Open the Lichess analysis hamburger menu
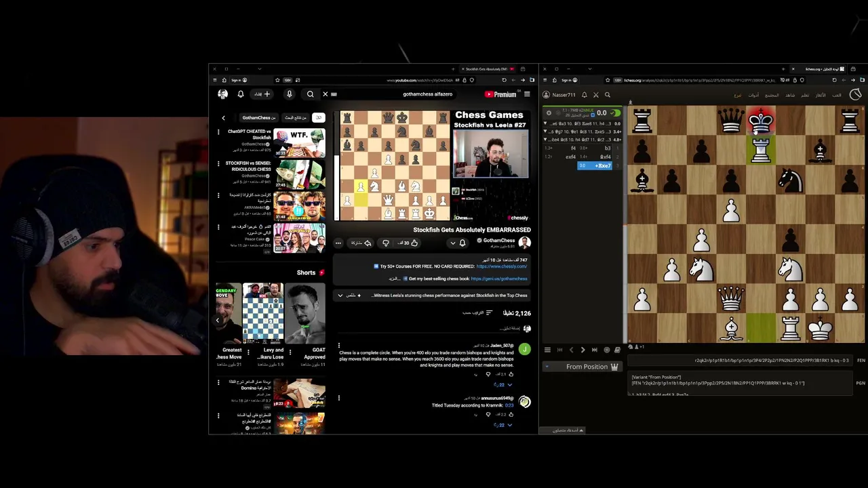The width and height of the screenshot is (868, 488). tap(547, 350)
